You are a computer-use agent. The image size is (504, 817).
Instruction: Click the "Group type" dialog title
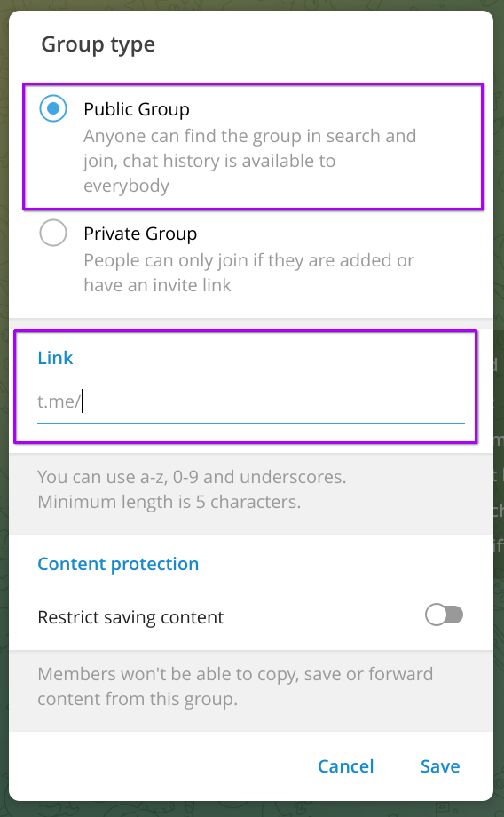tap(98, 44)
